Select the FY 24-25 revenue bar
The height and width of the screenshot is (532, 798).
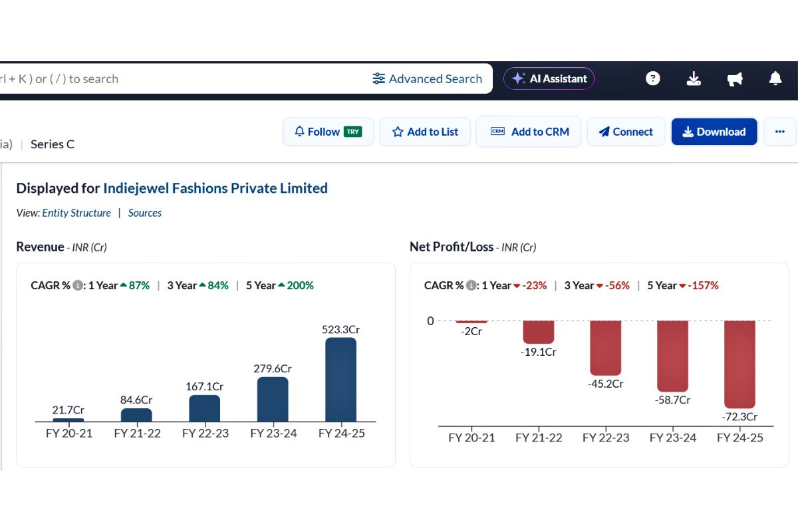click(x=340, y=380)
